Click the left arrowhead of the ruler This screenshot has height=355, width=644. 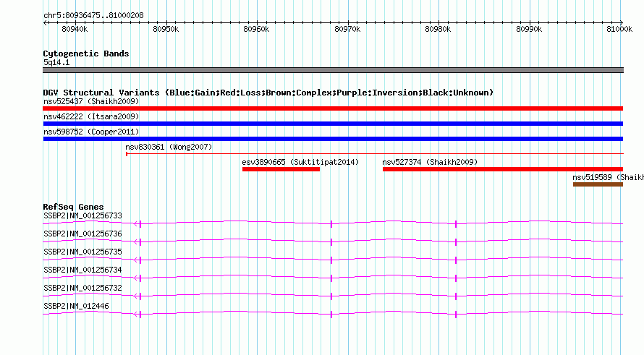(x=45, y=23)
